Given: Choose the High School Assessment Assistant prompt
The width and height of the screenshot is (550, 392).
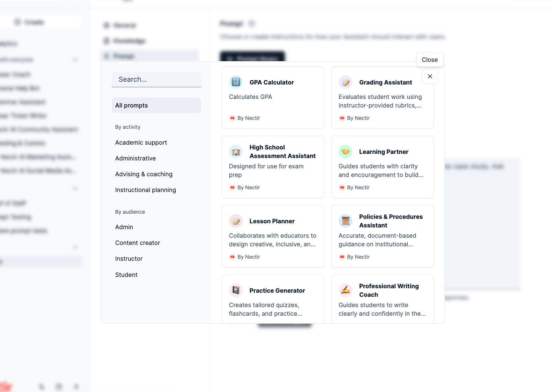Looking at the screenshot, I should [x=273, y=167].
